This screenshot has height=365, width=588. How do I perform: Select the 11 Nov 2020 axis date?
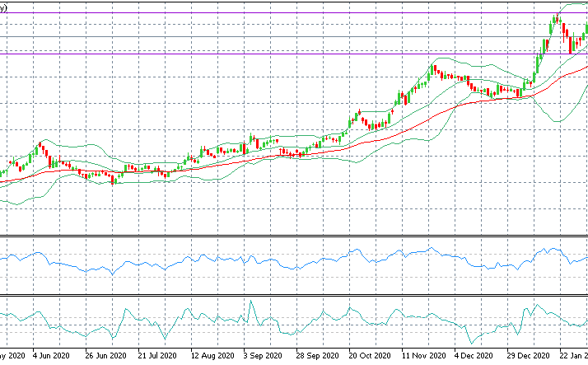pyautogui.click(x=423, y=355)
